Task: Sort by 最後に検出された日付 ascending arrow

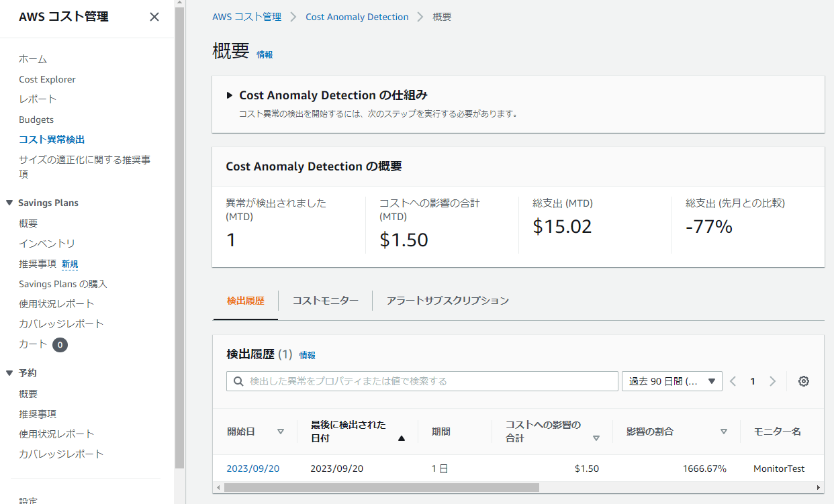Action: [x=402, y=438]
